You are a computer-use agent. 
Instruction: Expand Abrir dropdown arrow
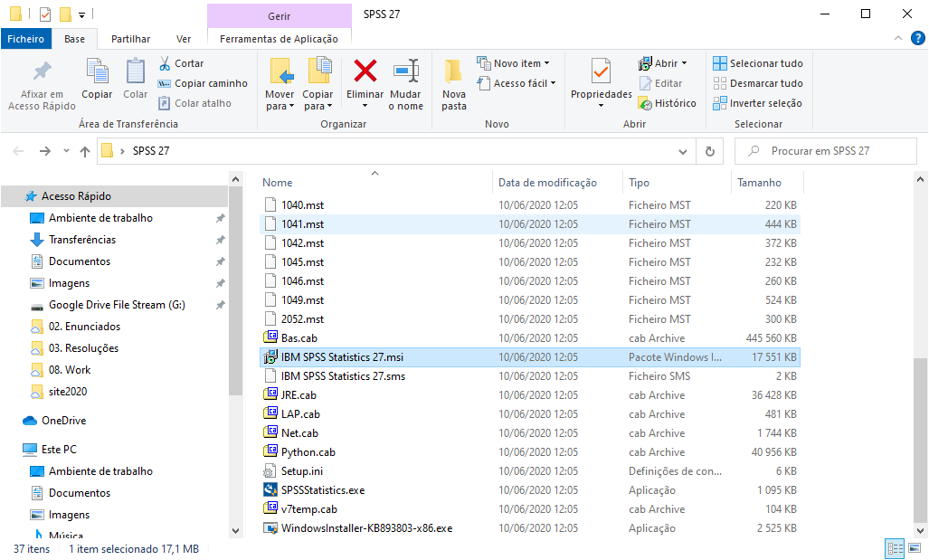(x=684, y=63)
